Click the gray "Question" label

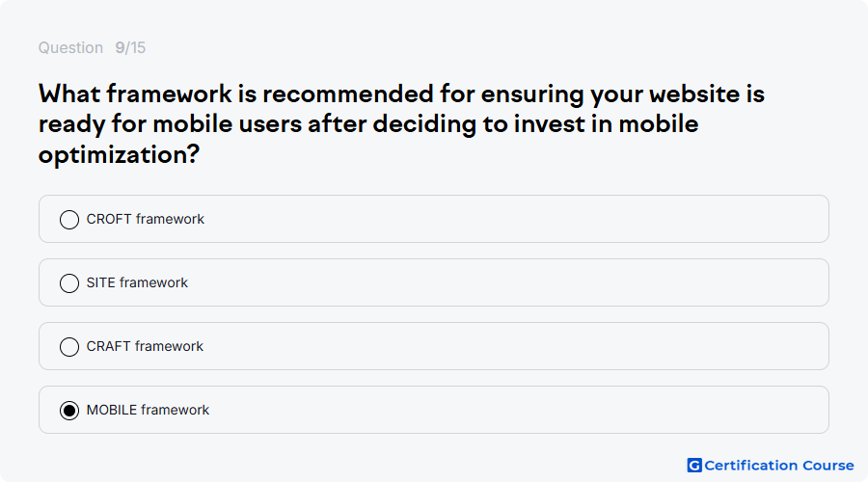coord(70,47)
